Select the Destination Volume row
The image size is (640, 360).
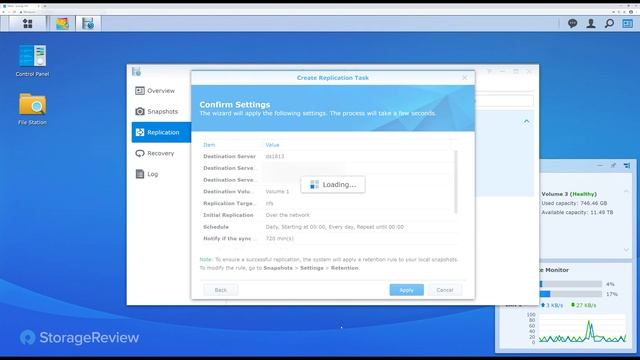[327, 191]
